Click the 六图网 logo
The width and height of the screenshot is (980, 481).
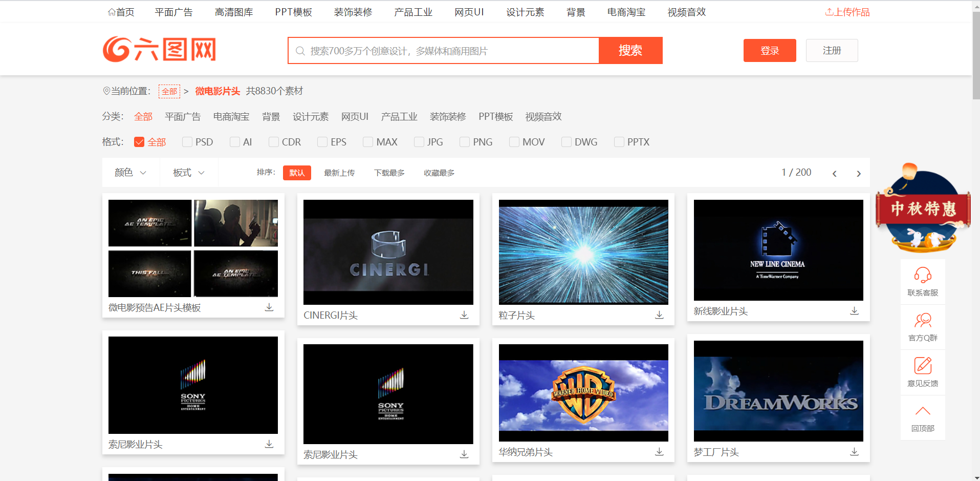[x=159, y=50]
